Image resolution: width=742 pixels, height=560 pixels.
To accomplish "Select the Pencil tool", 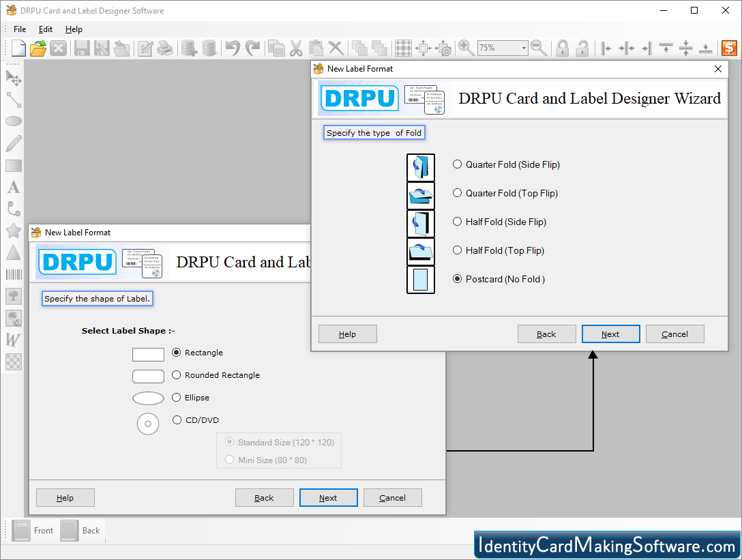I will pos(14,143).
